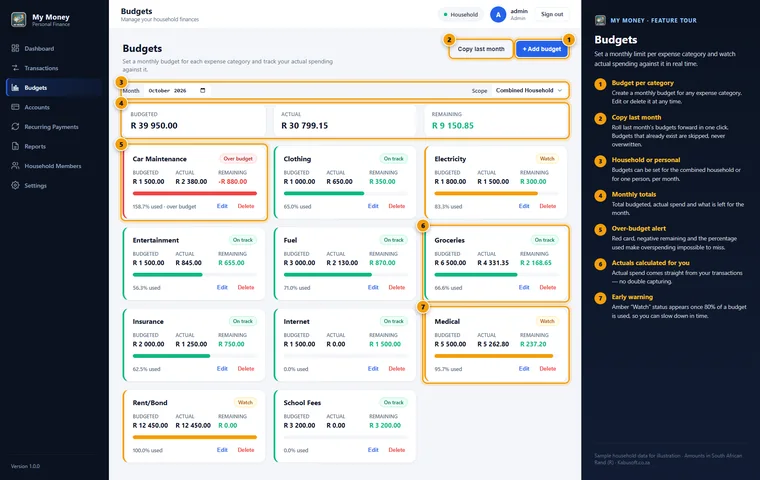Delete the School Fees budget
This screenshot has height=480, width=760.
(396, 450)
